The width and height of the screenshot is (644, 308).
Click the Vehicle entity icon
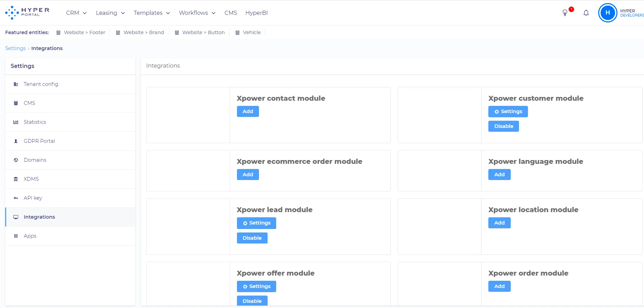(238, 32)
